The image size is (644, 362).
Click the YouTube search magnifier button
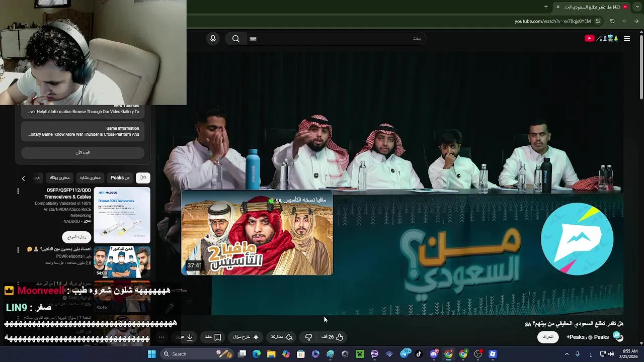(x=235, y=39)
